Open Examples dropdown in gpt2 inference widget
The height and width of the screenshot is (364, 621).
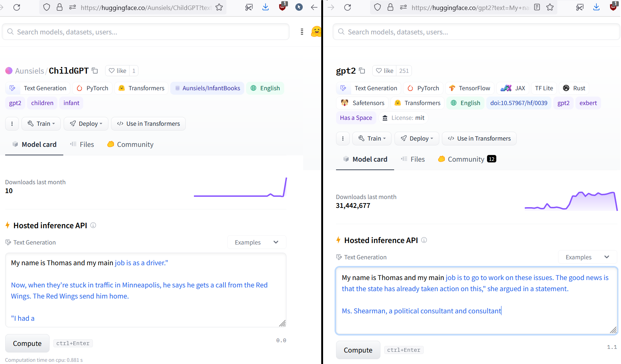pos(587,257)
